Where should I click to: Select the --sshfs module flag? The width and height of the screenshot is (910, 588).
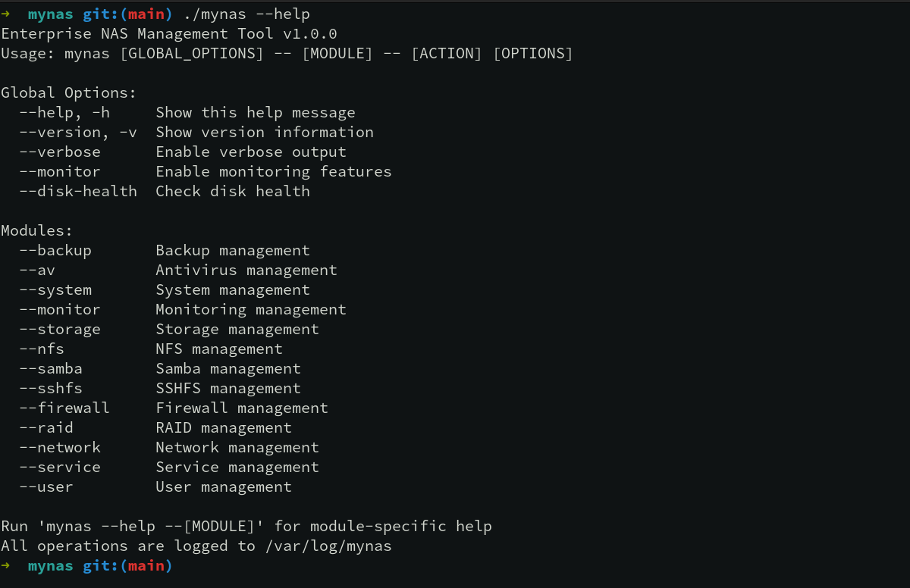(51, 389)
